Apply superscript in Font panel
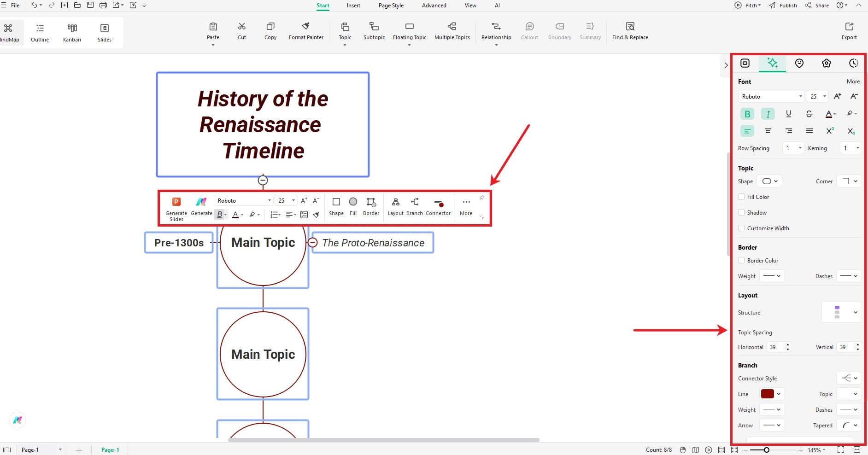The image size is (868, 455). coord(830,131)
